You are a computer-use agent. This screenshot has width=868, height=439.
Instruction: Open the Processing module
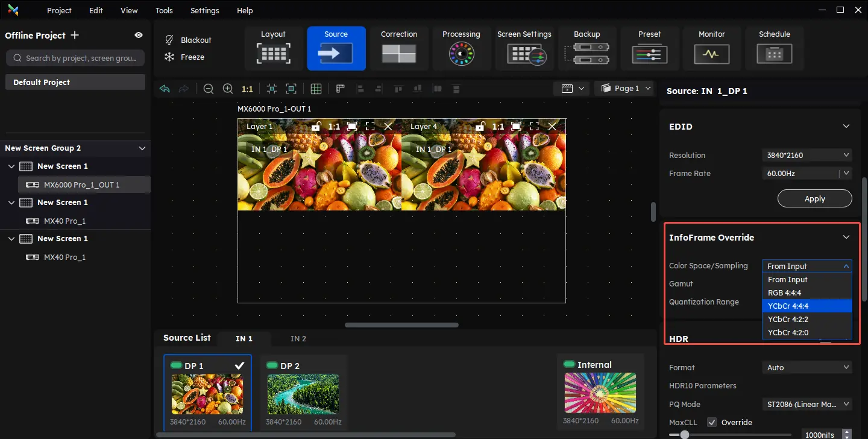[461, 48]
